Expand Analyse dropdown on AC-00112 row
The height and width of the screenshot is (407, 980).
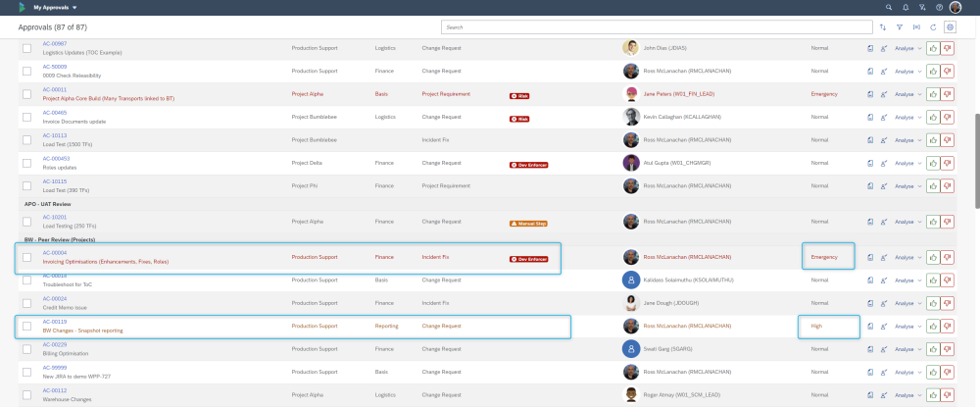tap(908, 395)
